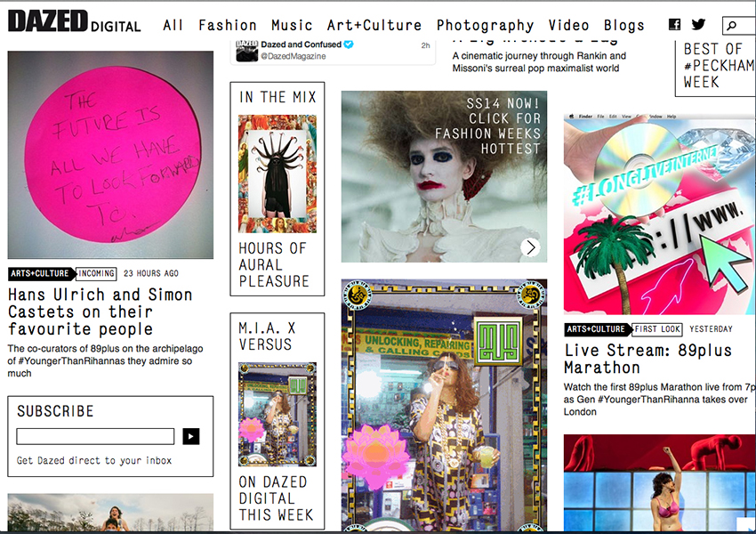
Task: Click Twitter verified badge beside Dazed and Confused
Action: [x=349, y=44]
